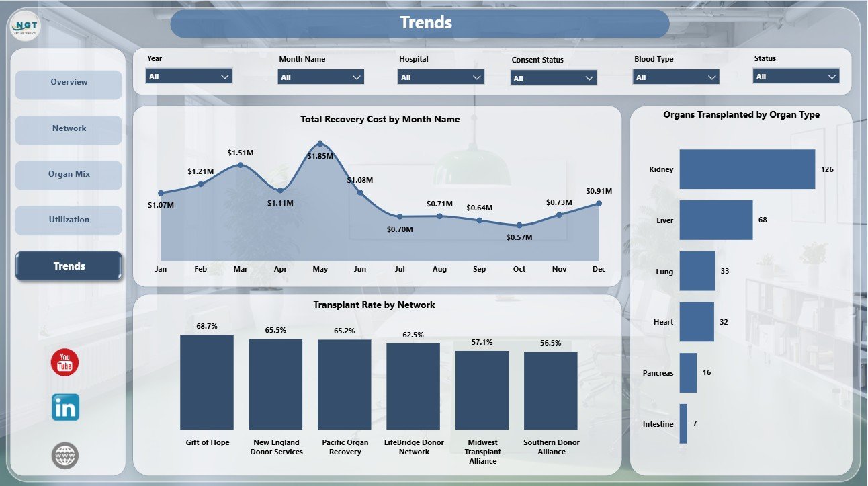Select the Mar data point at $1.51M
The image size is (868, 486).
pos(241,165)
